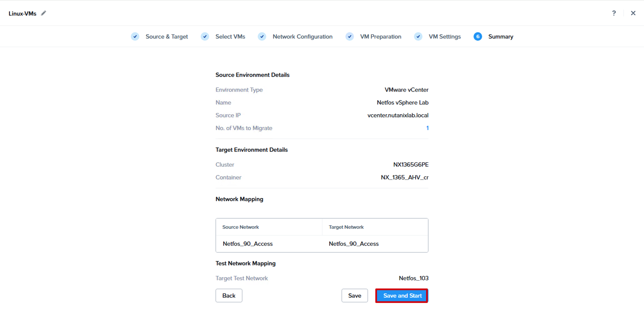Viewport: 644px width, 332px height.
Task: Click the Source & Target checkmark icon
Action: coord(135,36)
